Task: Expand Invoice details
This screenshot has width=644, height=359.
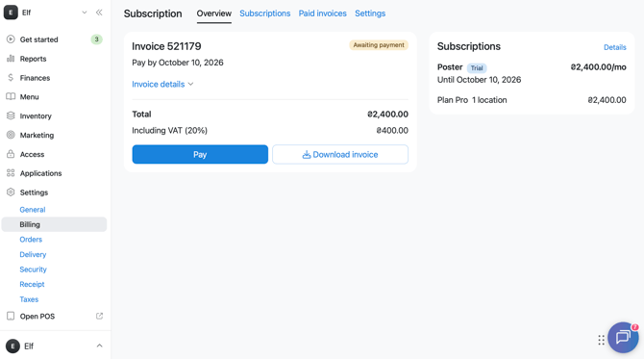Action: point(162,84)
